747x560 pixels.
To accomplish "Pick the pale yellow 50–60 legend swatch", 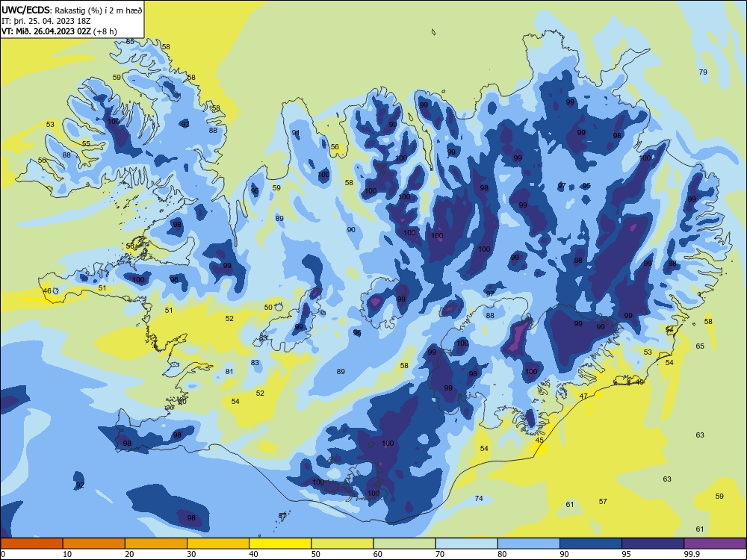I will pyautogui.click(x=342, y=544).
